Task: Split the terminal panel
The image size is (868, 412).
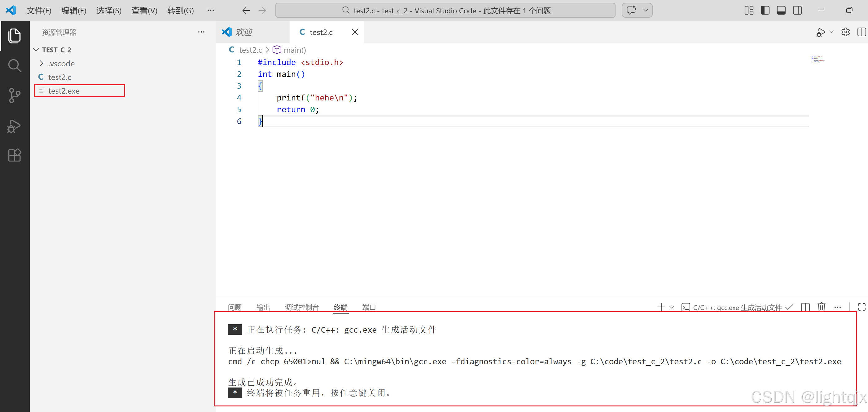Action: pos(805,307)
